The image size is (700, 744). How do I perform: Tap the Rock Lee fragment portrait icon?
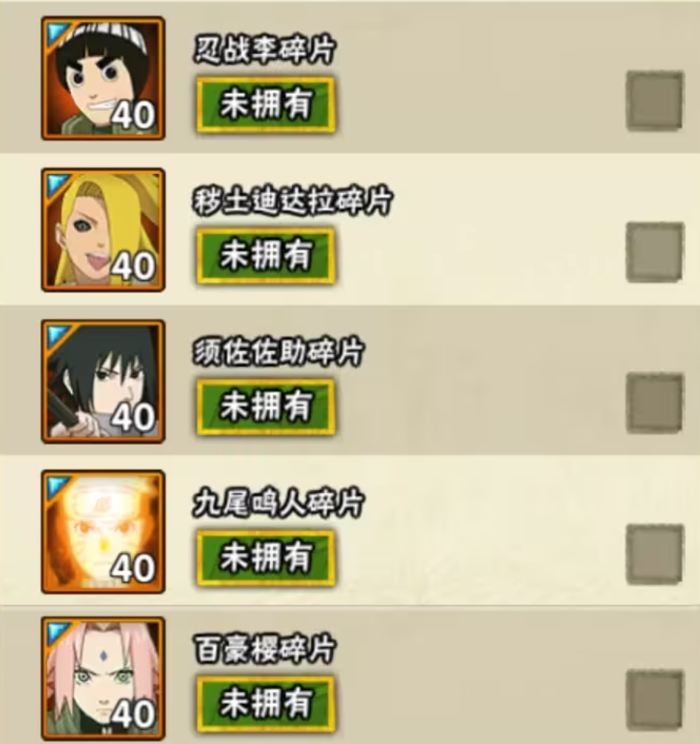[103, 78]
